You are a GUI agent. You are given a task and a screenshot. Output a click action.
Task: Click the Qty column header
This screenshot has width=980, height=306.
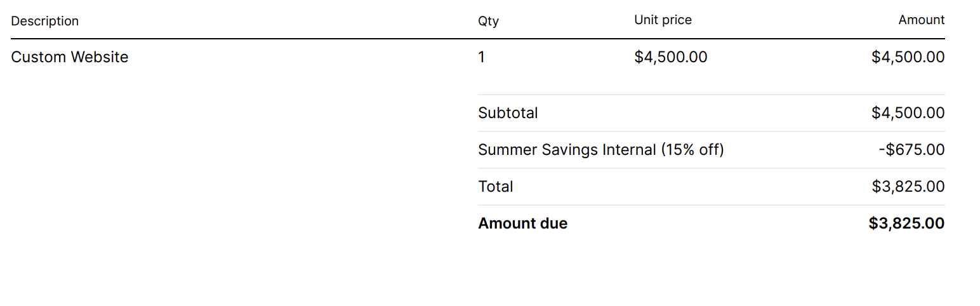pyautogui.click(x=488, y=21)
